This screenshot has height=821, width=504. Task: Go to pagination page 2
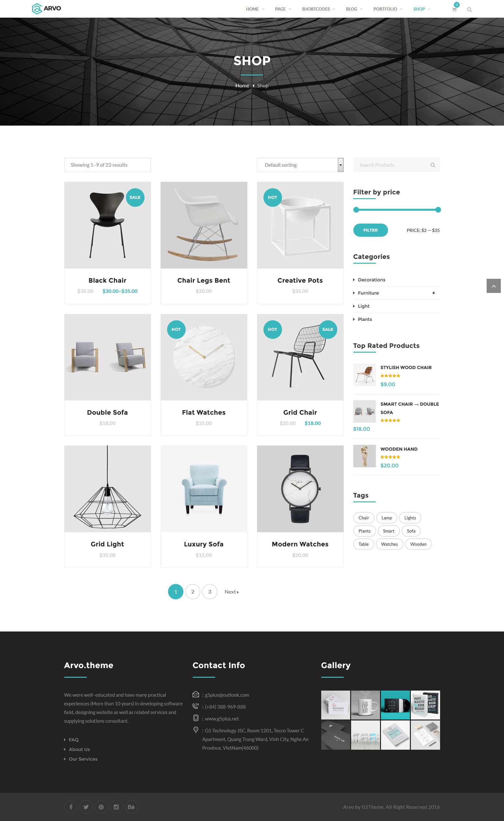pyautogui.click(x=193, y=592)
